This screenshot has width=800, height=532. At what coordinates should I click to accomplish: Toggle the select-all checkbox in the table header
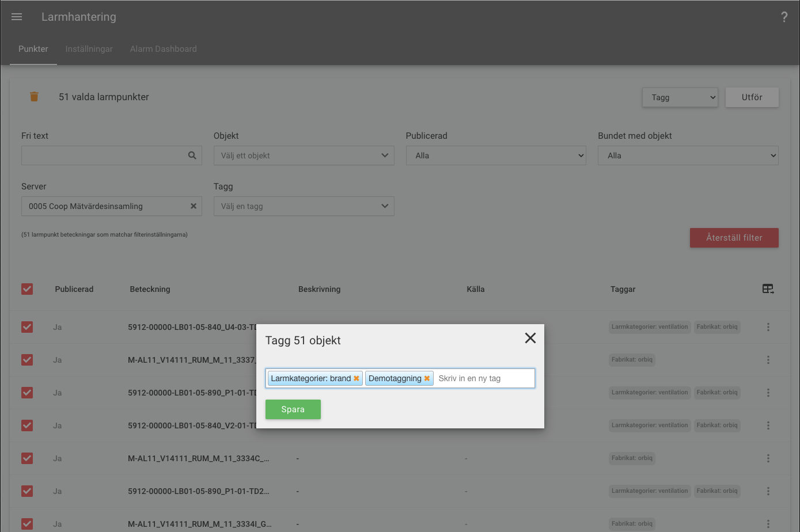pos(27,289)
